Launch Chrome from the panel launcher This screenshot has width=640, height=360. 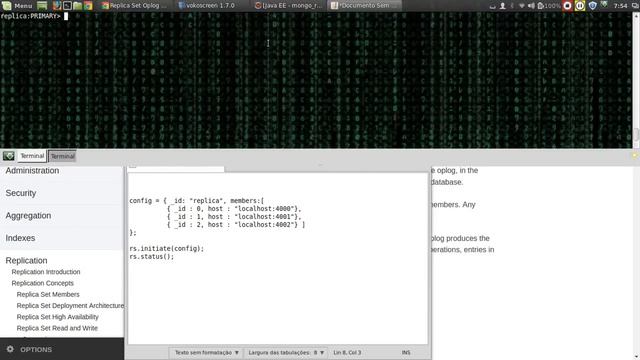[88, 6]
